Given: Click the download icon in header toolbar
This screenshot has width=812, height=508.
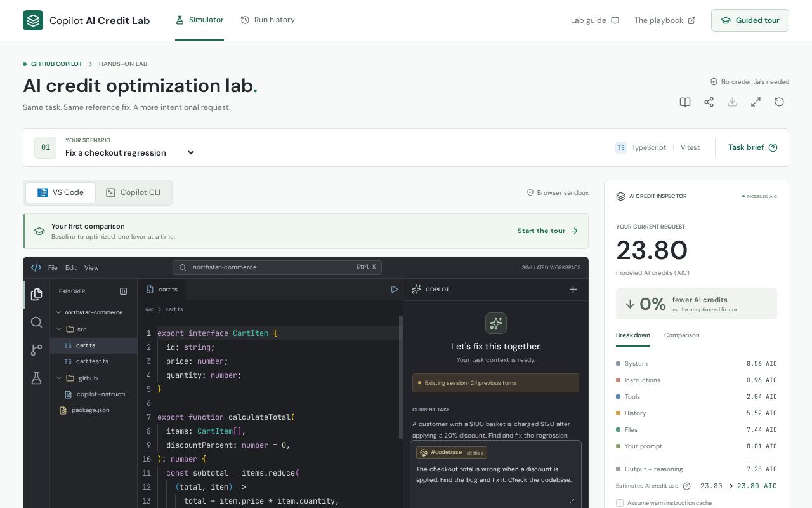Looking at the screenshot, I should [732, 102].
